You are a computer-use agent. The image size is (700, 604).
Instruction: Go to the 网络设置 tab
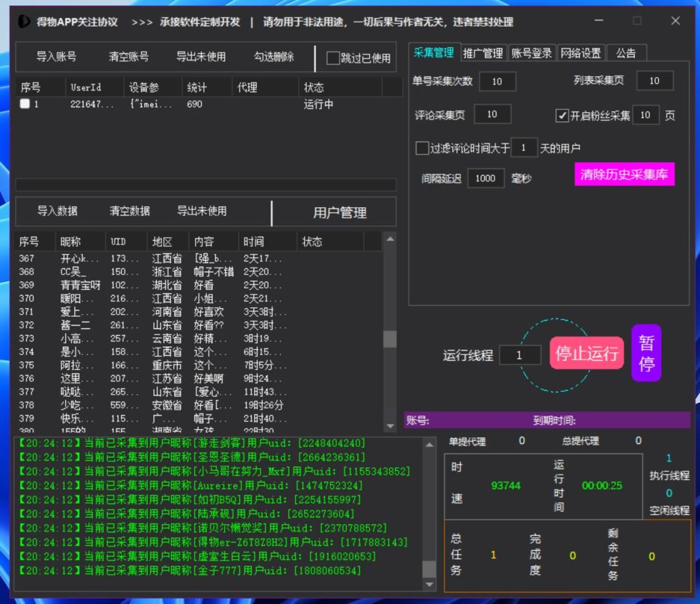click(580, 53)
